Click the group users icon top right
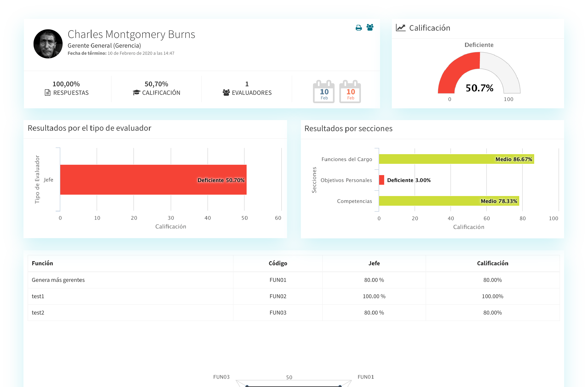The height and width of the screenshot is (387, 588). 370,27
